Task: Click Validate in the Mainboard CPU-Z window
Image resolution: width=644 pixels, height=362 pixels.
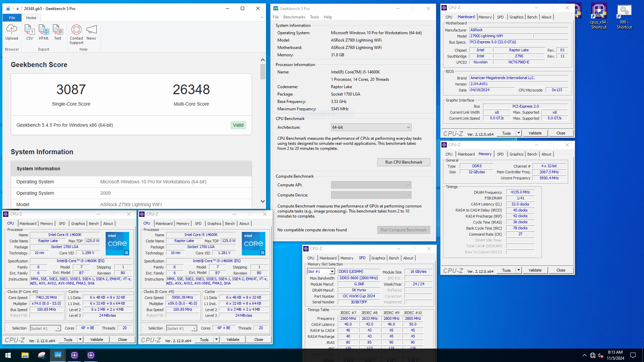Action: pyautogui.click(x=535, y=133)
